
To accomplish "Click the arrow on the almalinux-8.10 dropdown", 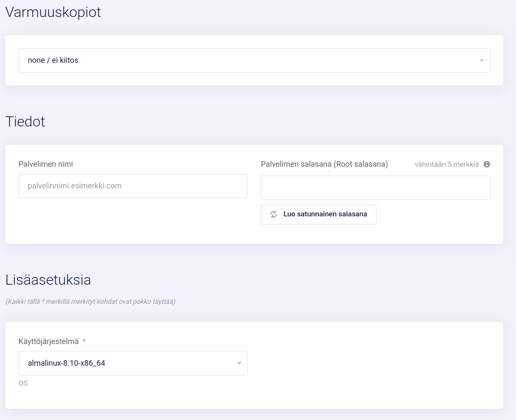I will point(239,363).
